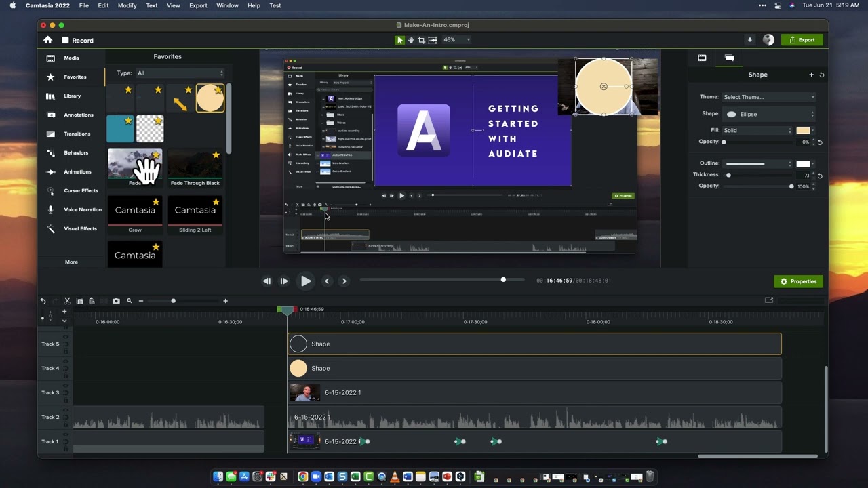Unfavorite the Sliding 2 Left star
The height and width of the screenshot is (488, 868).
pyautogui.click(x=216, y=202)
